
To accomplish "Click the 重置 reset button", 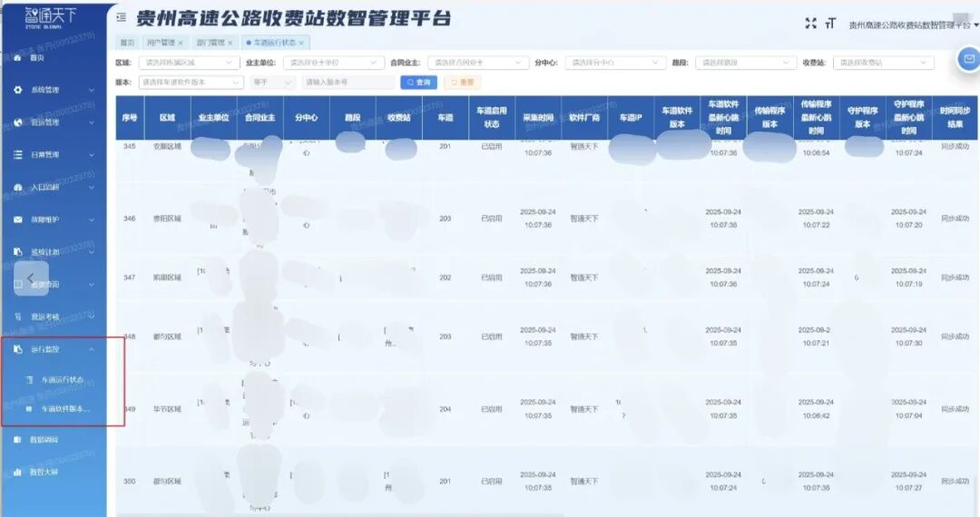I will [462, 83].
